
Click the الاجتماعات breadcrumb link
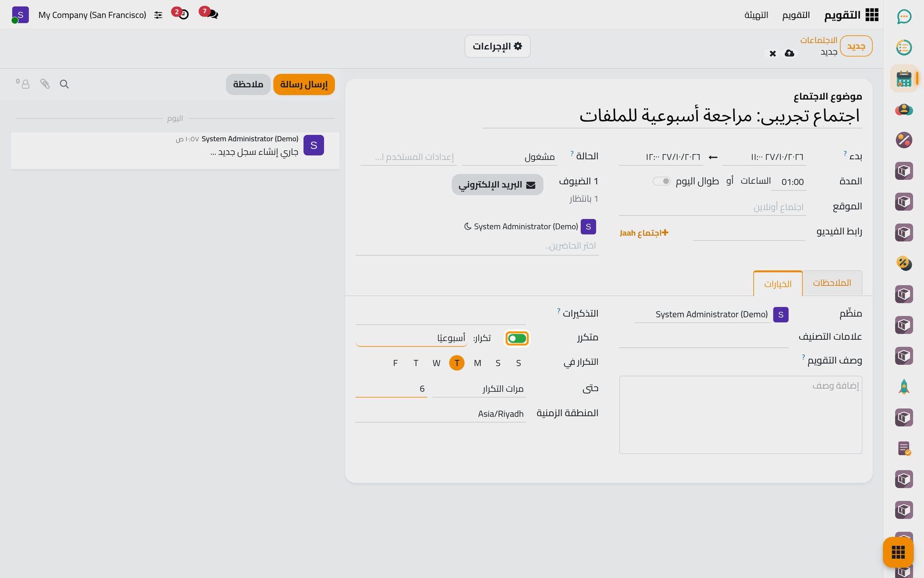[819, 40]
